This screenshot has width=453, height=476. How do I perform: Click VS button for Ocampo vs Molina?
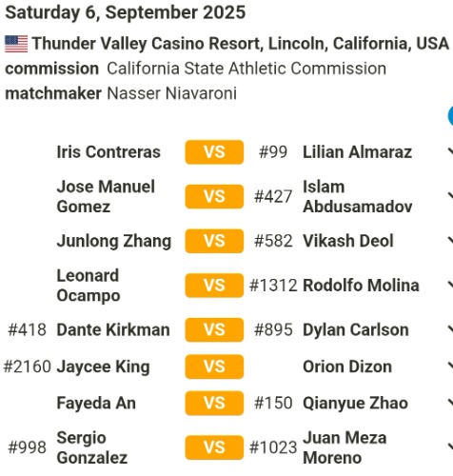point(214,286)
